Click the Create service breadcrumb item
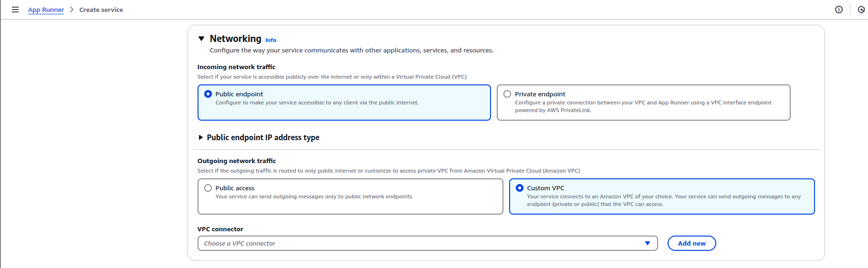The height and width of the screenshot is (268, 868). coord(101,10)
